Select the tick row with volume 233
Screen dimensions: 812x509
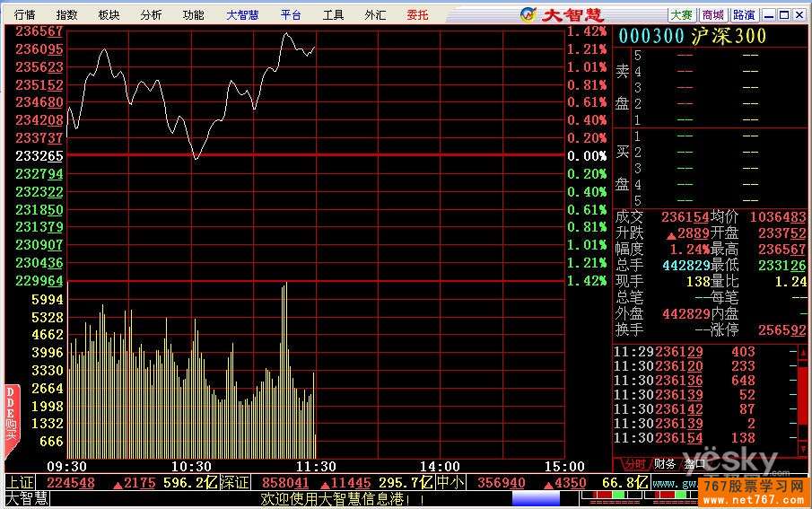coord(705,366)
